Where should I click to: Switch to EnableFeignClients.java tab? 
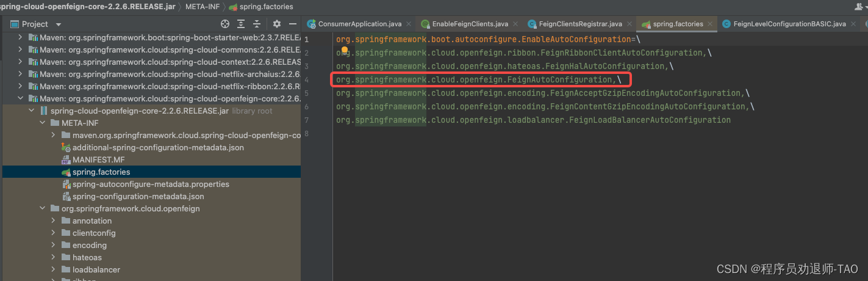[x=470, y=24]
